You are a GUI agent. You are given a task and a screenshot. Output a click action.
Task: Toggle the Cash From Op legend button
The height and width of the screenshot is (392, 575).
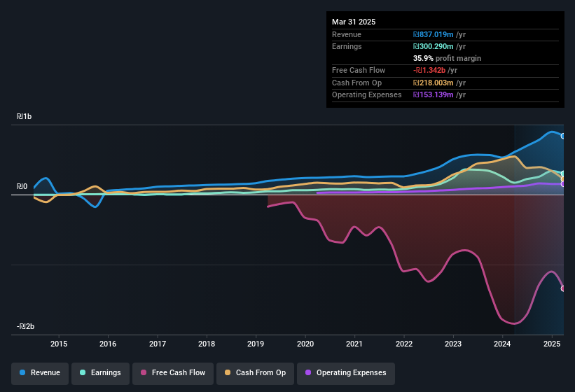tap(255, 373)
